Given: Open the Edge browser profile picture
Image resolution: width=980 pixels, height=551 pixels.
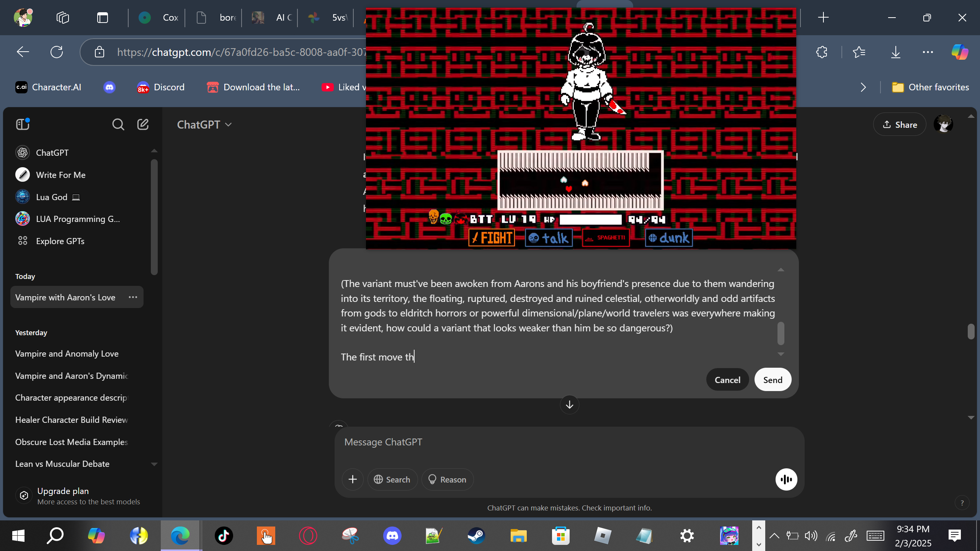Looking at the screenshot, I should [x=23, y=18].
